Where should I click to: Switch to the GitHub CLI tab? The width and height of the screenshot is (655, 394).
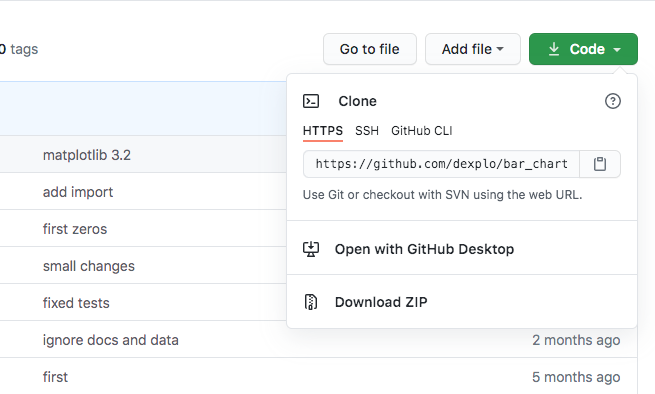[421, 131]
